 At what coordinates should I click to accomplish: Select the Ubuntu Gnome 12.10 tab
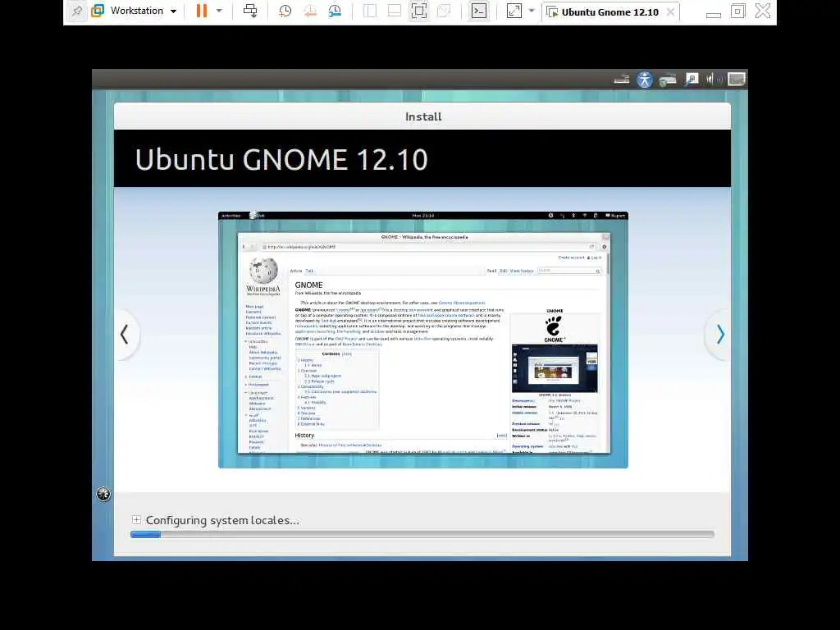609,11
